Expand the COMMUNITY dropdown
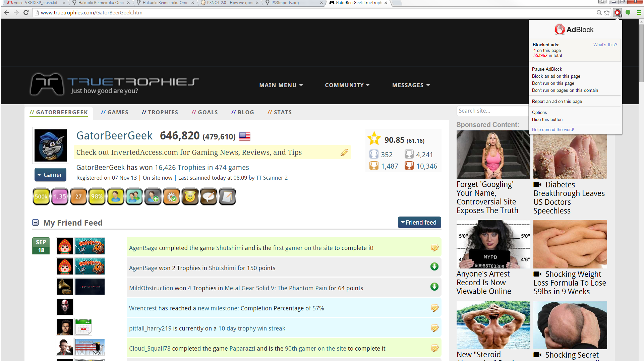Screen dimensions: 644x361 tap(347, 85)
